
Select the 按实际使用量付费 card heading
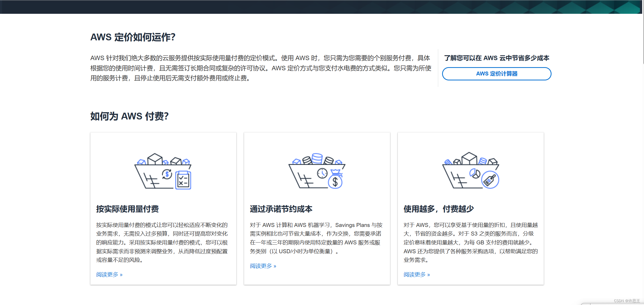pos(127,209)
